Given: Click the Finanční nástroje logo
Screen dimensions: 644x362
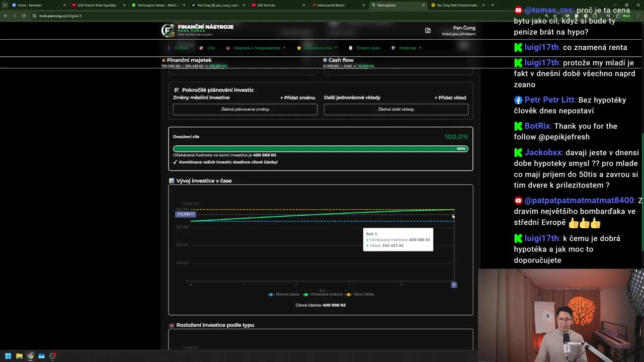Looking at the screenshot, I should pos(197,30).
